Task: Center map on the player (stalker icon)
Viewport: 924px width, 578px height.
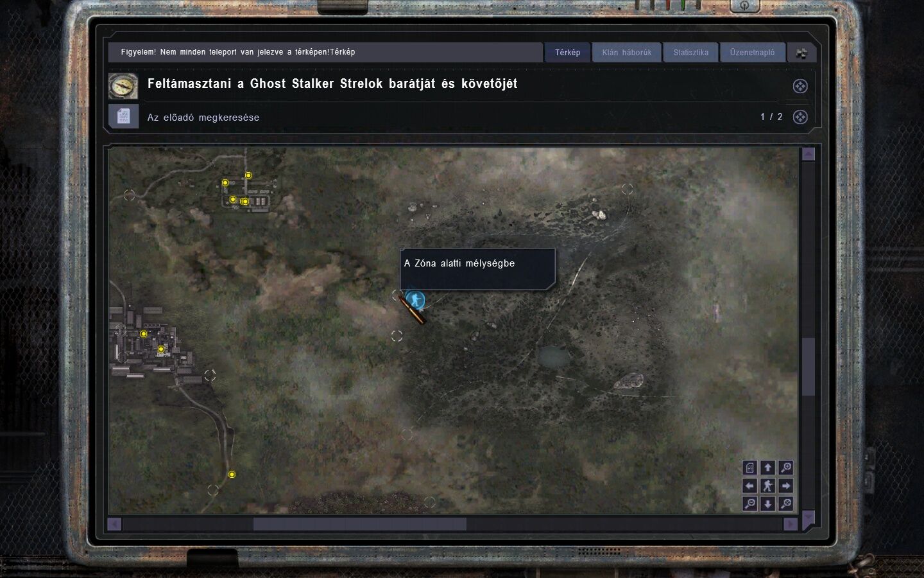Action: pos(767,486)
